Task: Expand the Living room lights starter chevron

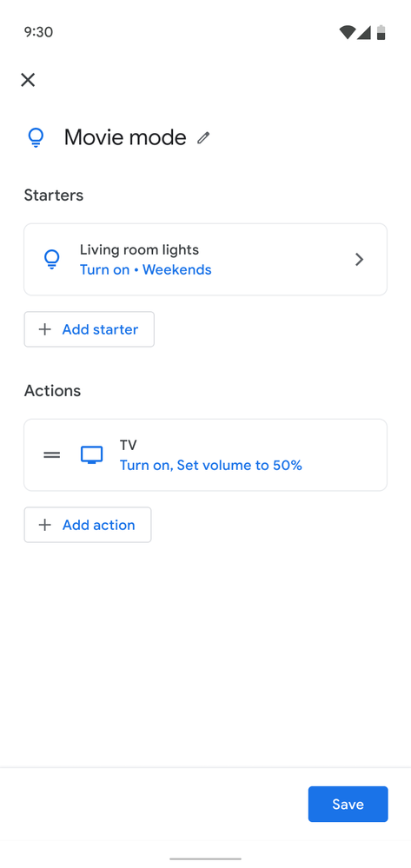Action: click(360, 259)
